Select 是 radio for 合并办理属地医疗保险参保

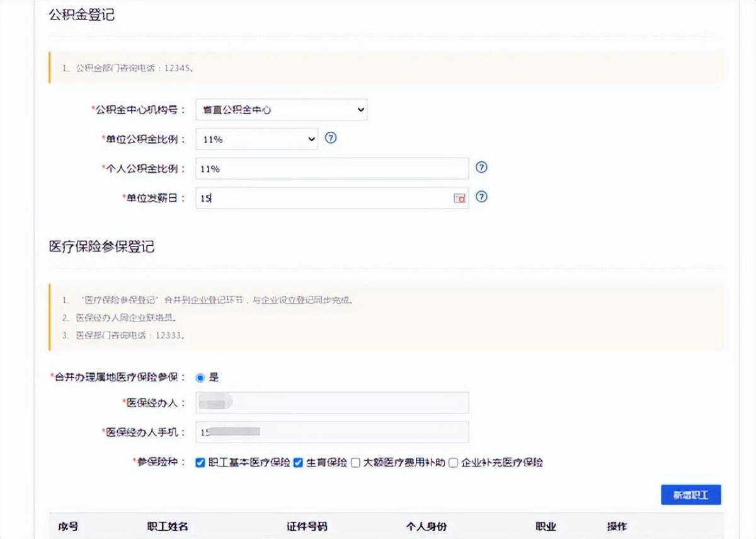click(x=201, y=378)
